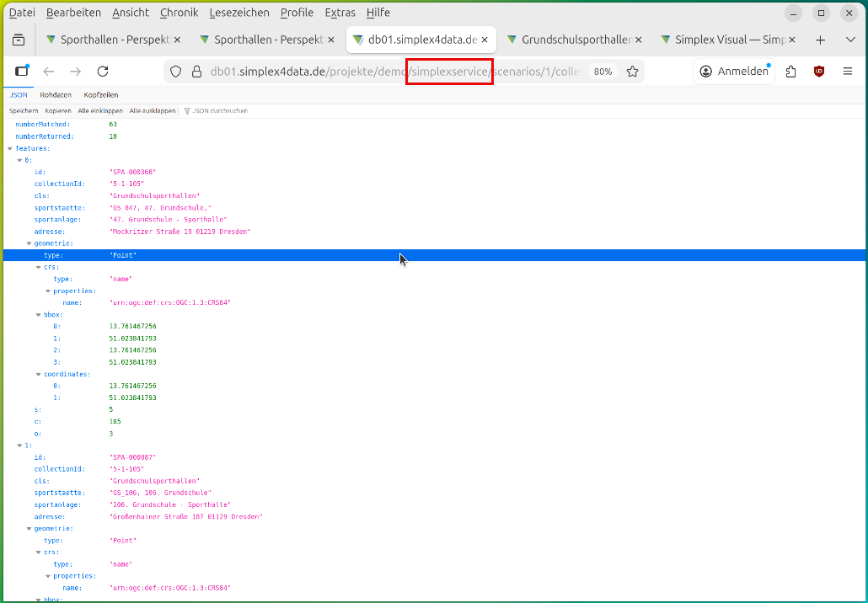
Task: Open the Firefox View icon
Action: click(x=19, y=40)
